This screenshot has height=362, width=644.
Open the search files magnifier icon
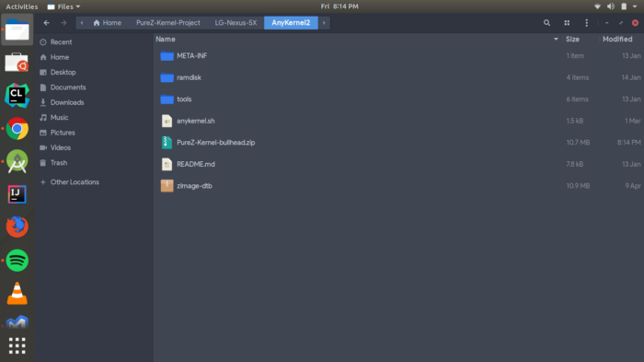click(x=546, y=23)
